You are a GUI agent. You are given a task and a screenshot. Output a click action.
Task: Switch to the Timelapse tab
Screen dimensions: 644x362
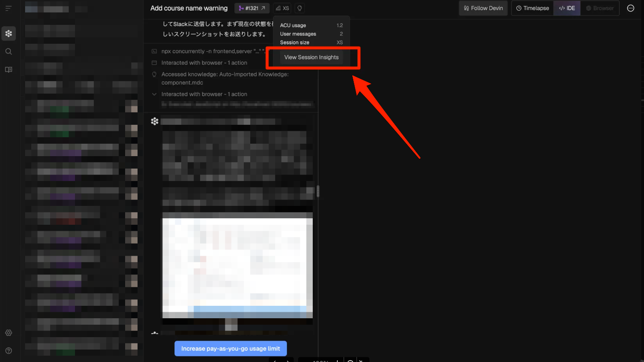tap(533, 8)
